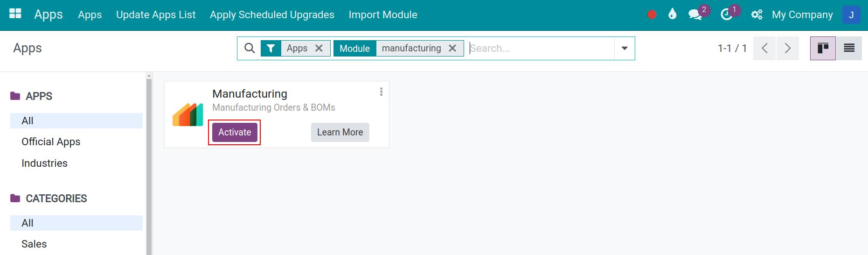Open the main apps grid menu icon
The height and width of the screenshot is (255, 868).
coord(15,14)
